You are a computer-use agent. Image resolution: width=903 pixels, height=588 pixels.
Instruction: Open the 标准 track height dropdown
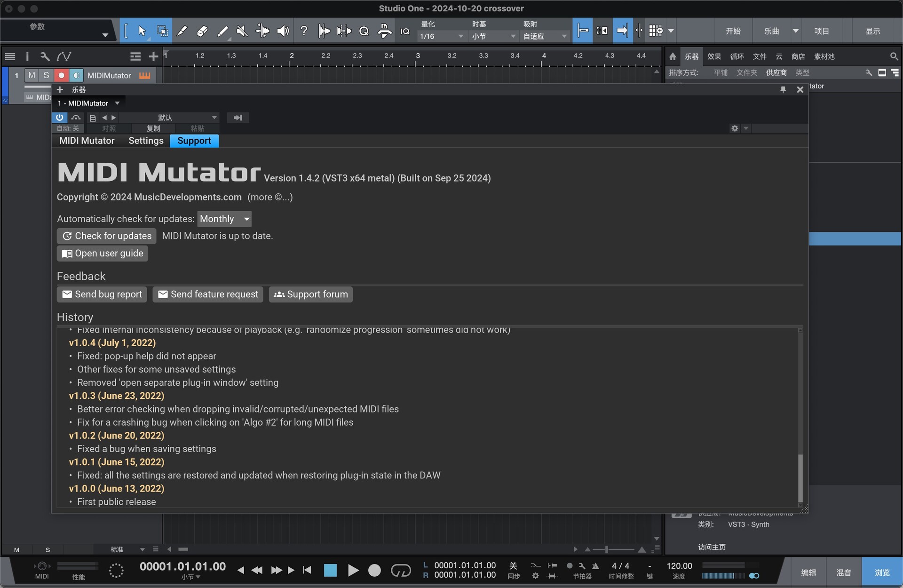click(127, 549)
